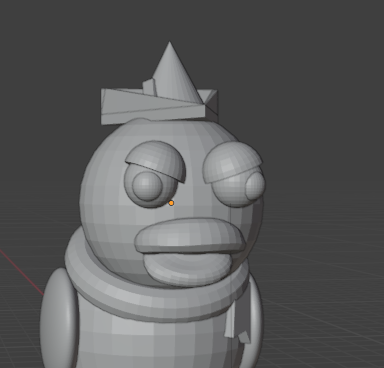Select the left eye's pupil sphere
The image size is (384, 368).
pos(147,186)
